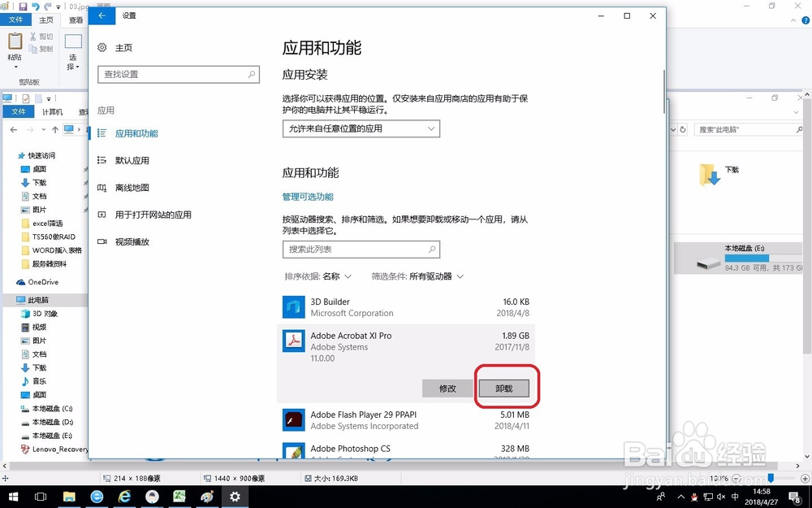This screenshot has width=812, height=508.
Task: Open Default apps (默认应用) page
Action: tap(132, 160)
